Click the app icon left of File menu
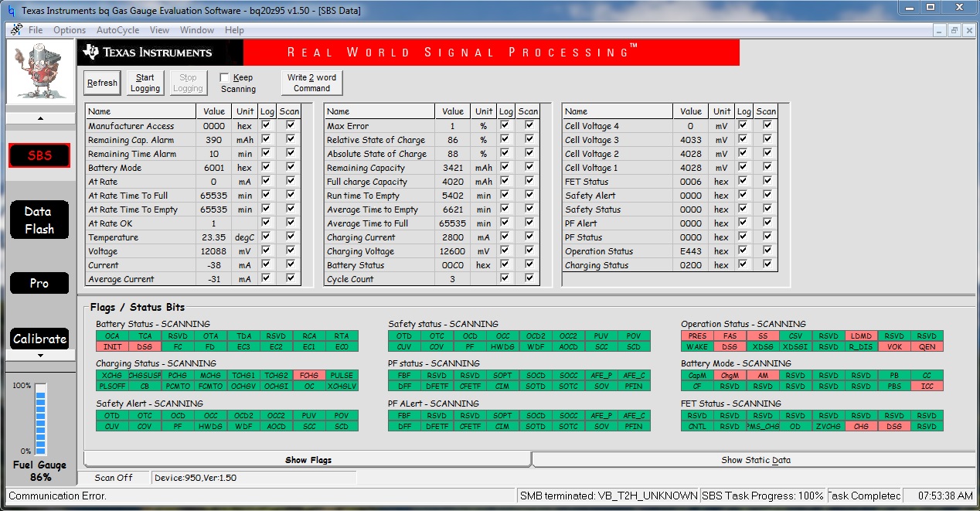980x511 pixels. tap(16, 30)
